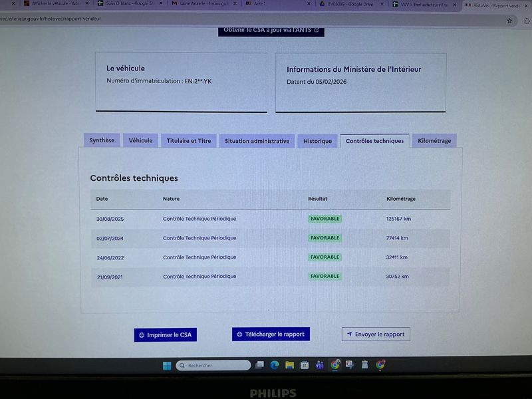
Task: Click 'Contrôle Technique Périodique' in the 30/08/2025 row
Action: (199, 219)
